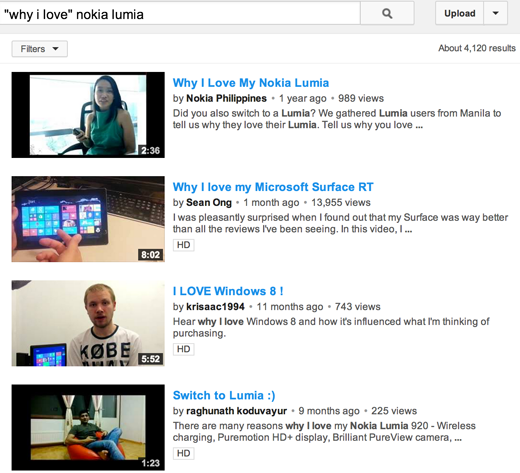Image resolution: width=520 pixels, height=473 pixels.
Task: Click the HD badge under Windows 8 video
Action: tap(183, 349)
